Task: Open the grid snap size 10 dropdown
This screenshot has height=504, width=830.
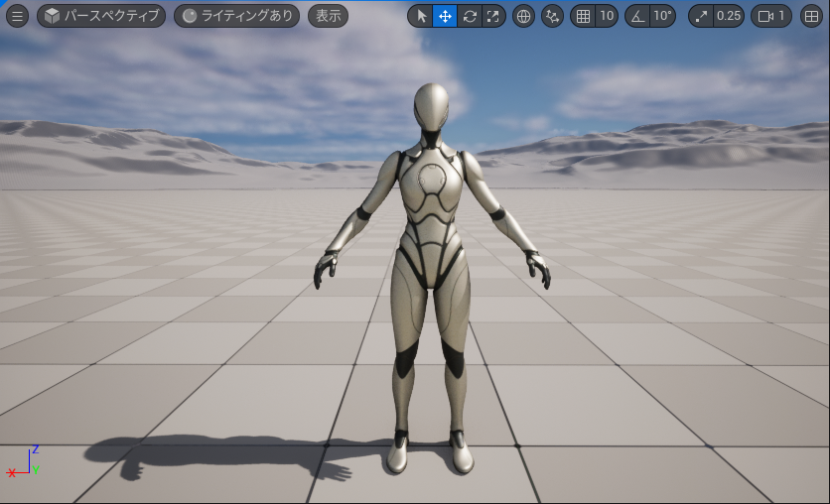Action: coord(606,16)
